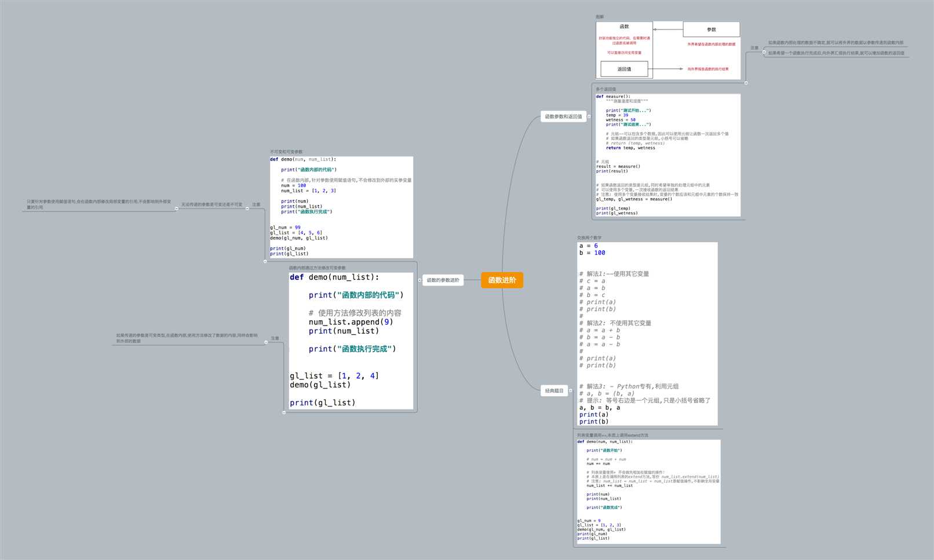Select the 注意 label on the right branch
The height and width of the screenshot is (560, 934).
(x=754, y=48)
